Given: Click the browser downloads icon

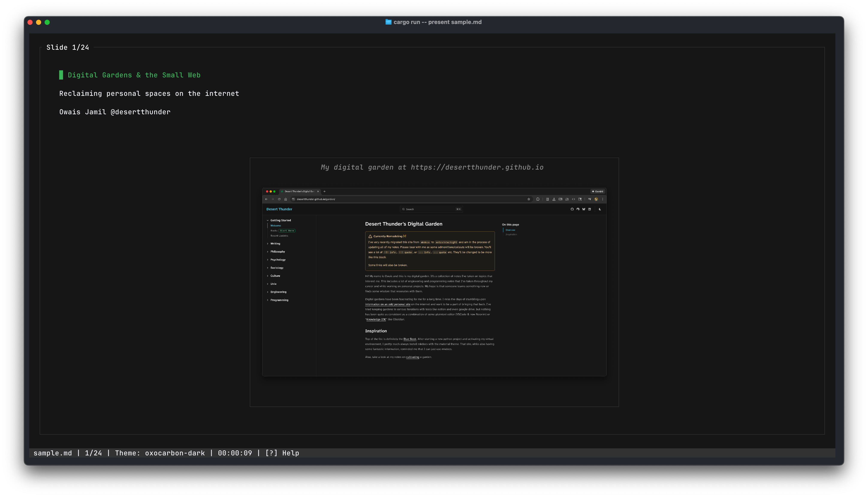Looking at the screenshot, I should pos(554,199).
